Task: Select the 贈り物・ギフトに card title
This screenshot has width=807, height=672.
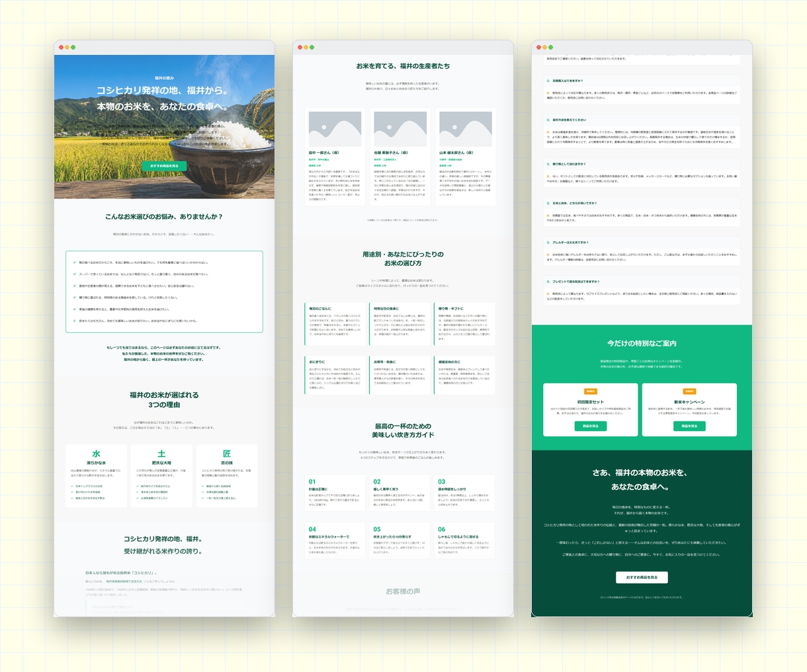Action: click(x=451, y=308)
